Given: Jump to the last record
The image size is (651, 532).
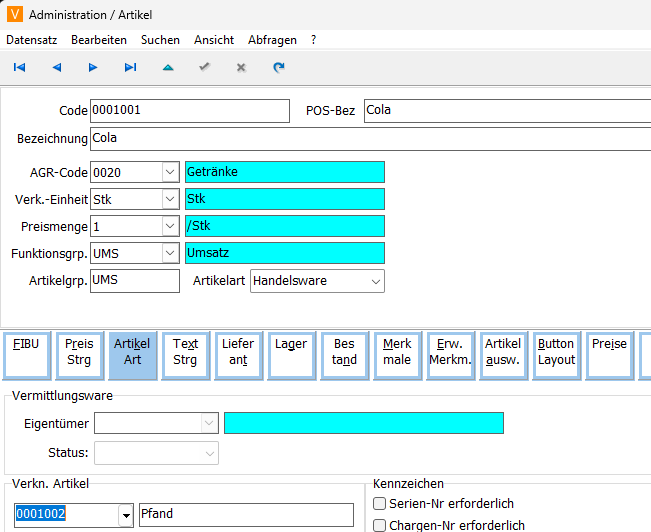Looking at the screenshot, I should (x=130, y=67).
